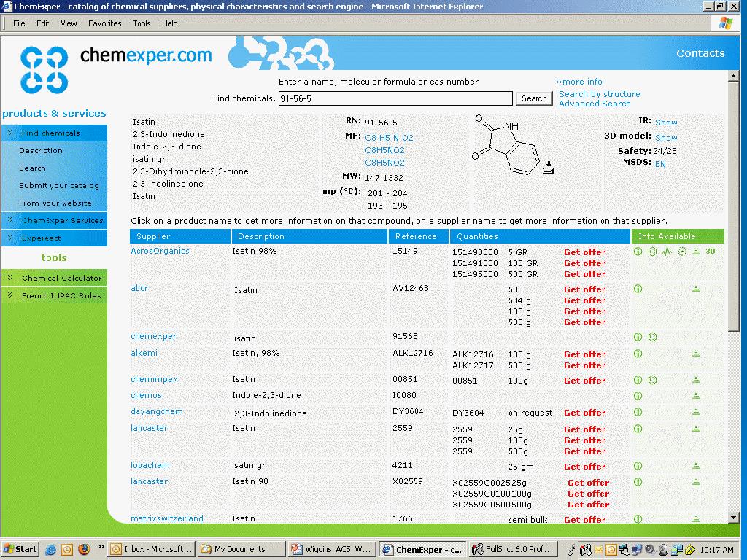This screenshot has height=560, width=747.
Task: Open the spectrum icon for AcrosOrganics
Action: click(x=667, y=252)
